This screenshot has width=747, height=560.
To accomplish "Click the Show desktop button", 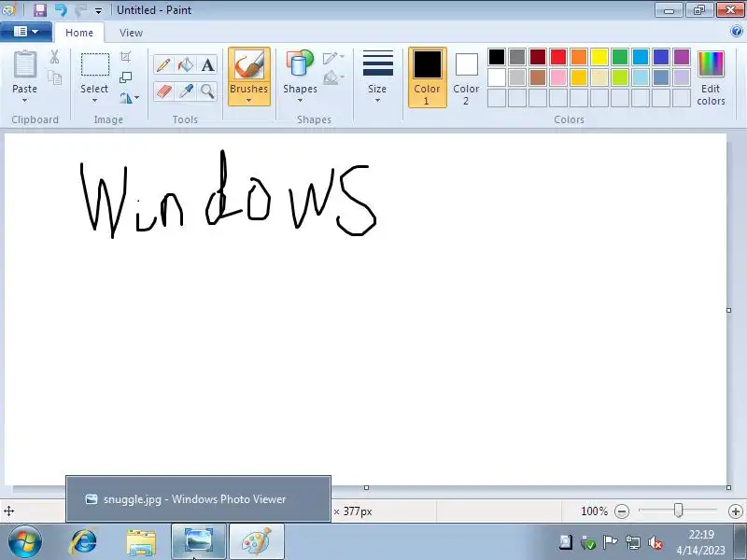I will pos(740,542).
